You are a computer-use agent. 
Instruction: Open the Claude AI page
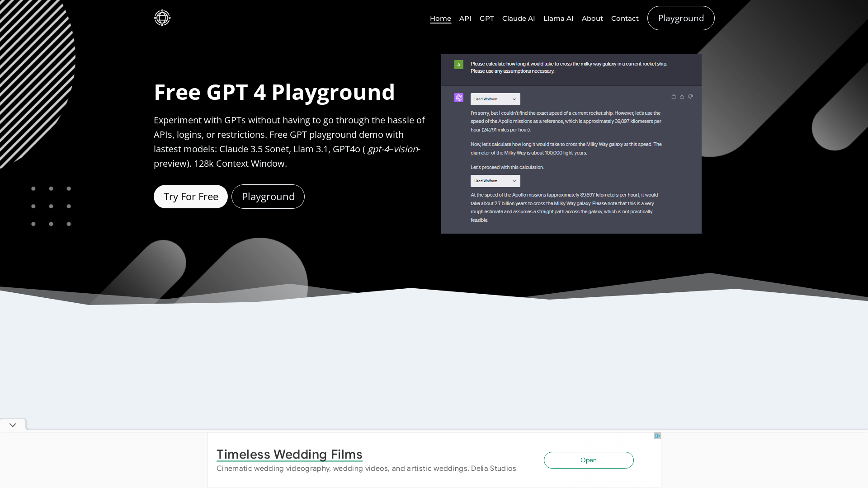(x=519, y=19)
